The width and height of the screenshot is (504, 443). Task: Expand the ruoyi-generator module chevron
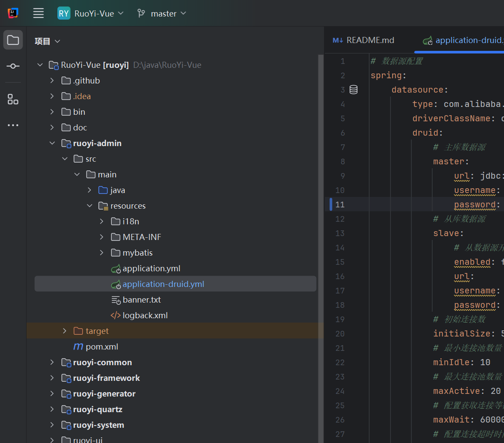coord(52,393)
